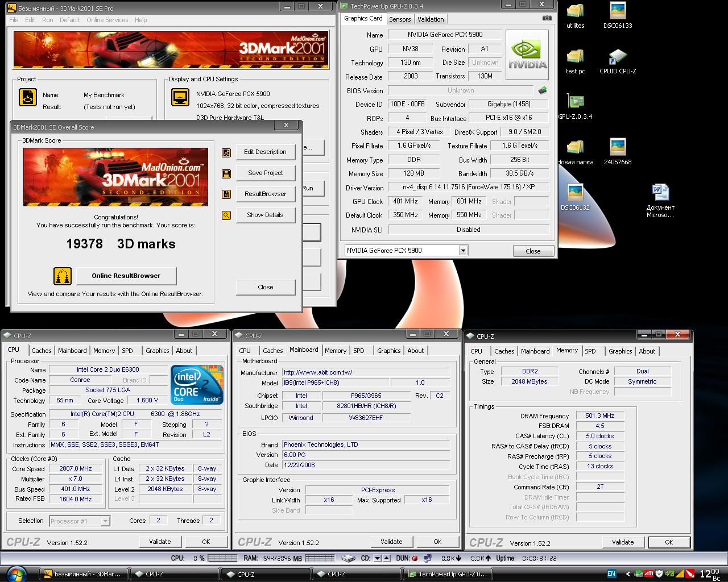Open the GPU selector dropdown in GPU-Z
728x582 pixels.
(463, 251)
